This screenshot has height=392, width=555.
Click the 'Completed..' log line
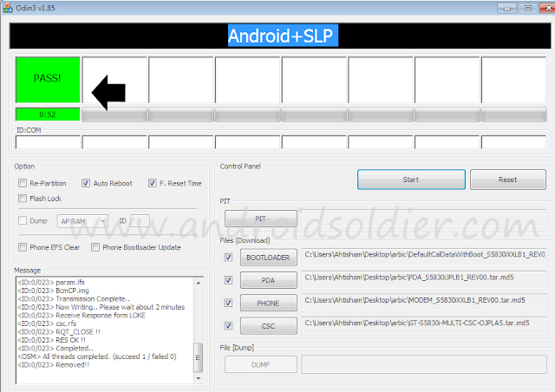[x=55, y=349]
